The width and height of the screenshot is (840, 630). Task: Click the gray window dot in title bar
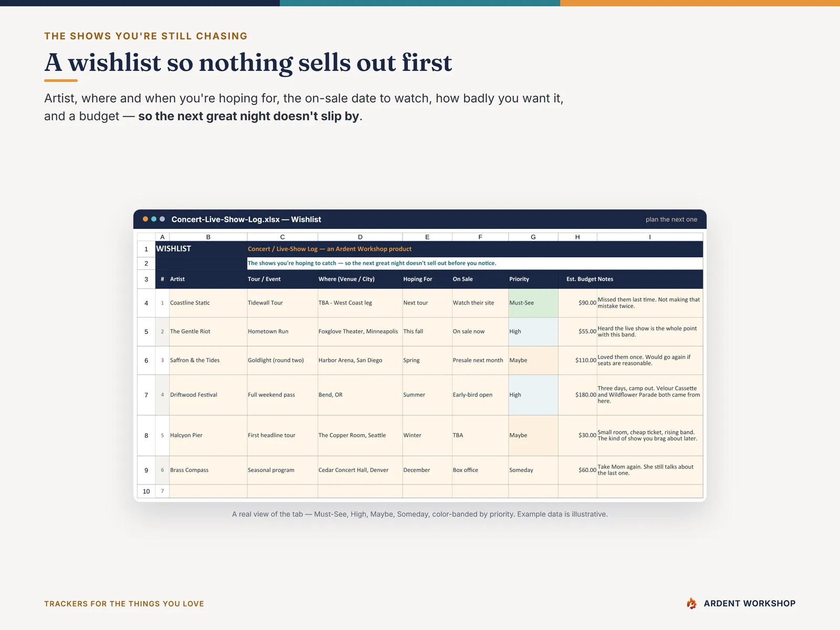coord(162,219)
